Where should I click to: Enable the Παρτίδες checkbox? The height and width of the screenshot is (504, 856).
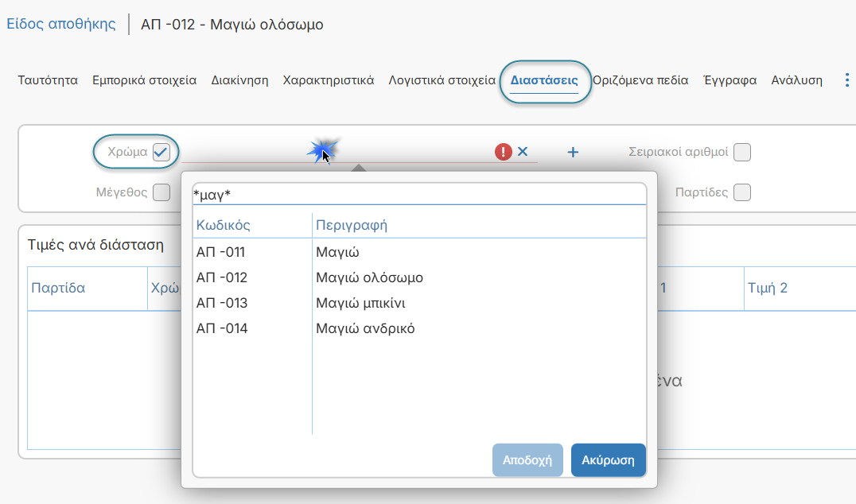pos(742,192)
